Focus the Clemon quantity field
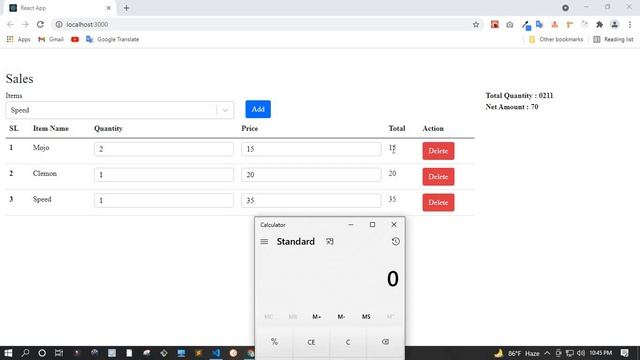Image resolution: width=640 pixels, height=360 pixels. (x=164, y=175)
